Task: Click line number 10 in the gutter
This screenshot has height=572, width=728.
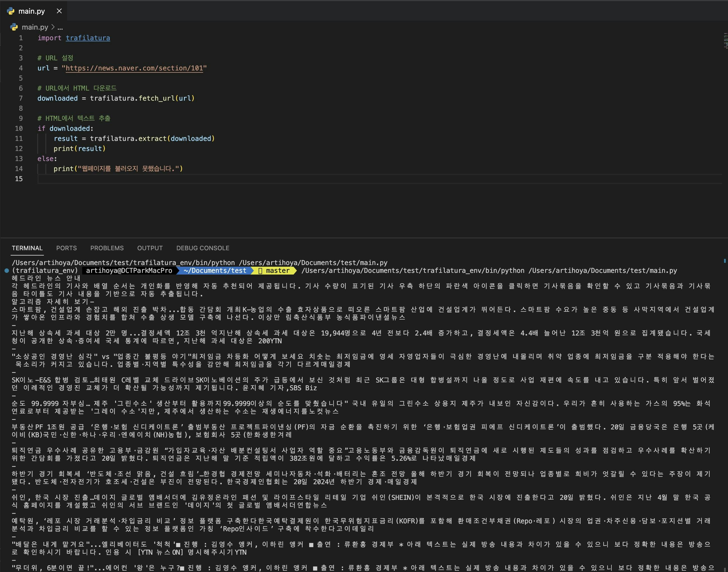Action: (x=19, y=129)
